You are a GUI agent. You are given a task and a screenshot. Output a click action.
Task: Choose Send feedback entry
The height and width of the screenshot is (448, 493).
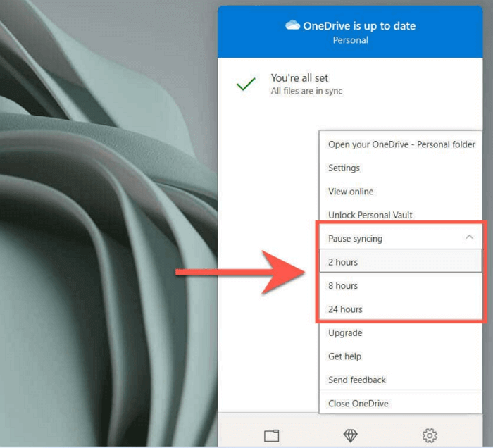pyautogui.click(x=357, y=380)
